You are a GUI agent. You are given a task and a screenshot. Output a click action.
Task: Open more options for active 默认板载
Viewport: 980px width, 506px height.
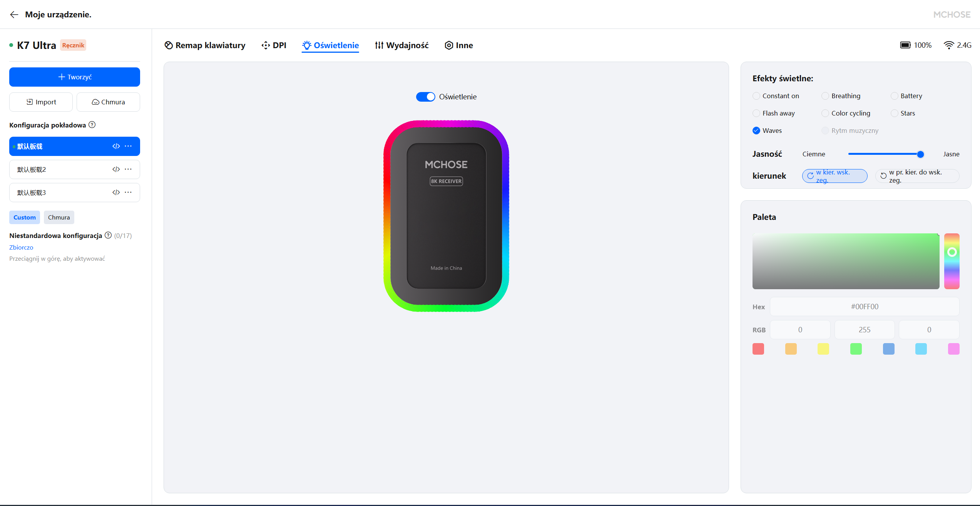click(x=129, y=146)
